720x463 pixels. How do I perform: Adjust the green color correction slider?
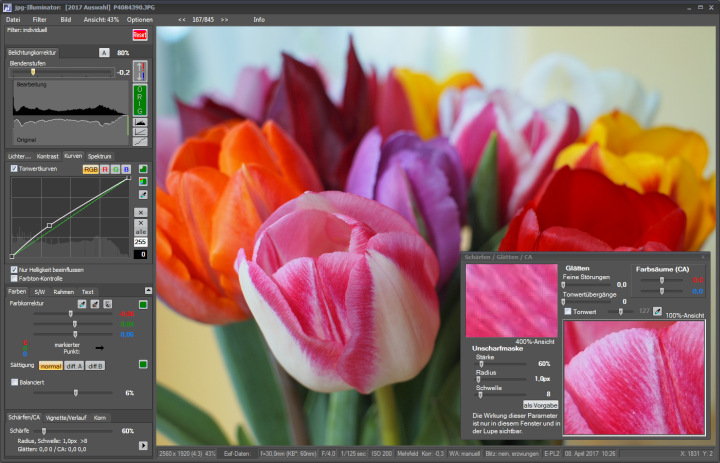point(73,324)
